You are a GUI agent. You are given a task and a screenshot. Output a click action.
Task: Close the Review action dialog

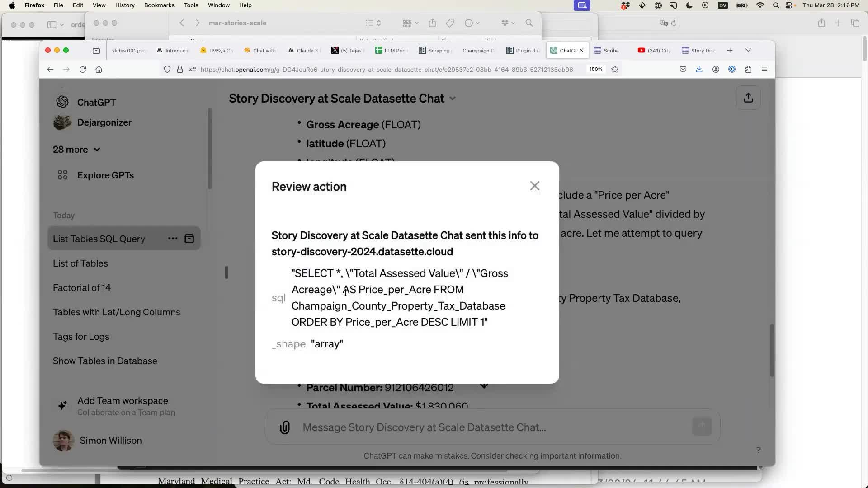(x=535, y=186)
